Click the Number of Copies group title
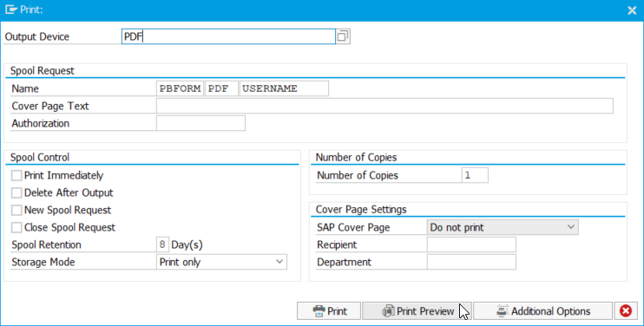Screen dimensions: 644x326 (x=356, y=158)
